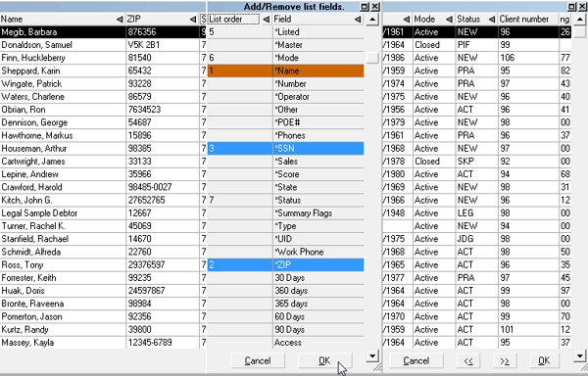Click the JDG status cell
Image resolution: width=588 pixels, height=376 pixels.
[476, 239]
